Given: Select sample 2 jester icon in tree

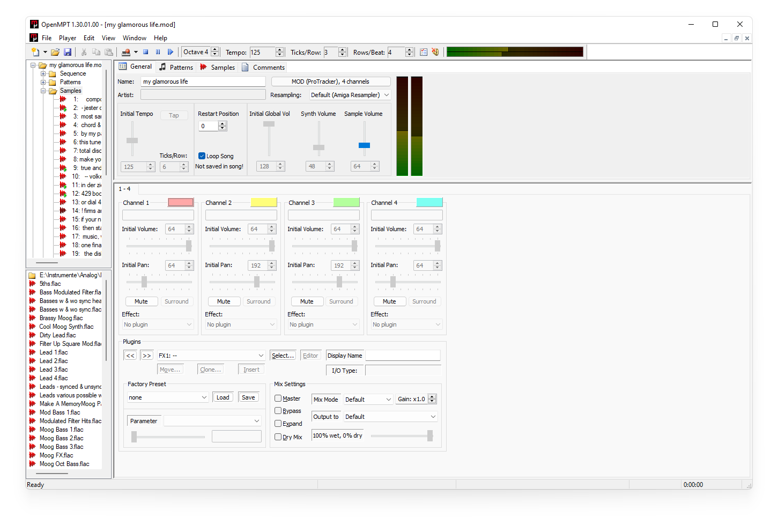Looking at the screenshot, I should (x=63, y=108).
